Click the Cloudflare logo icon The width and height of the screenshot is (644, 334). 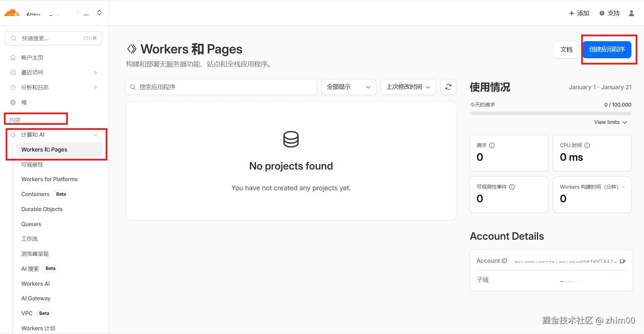(x=12, y=13)
